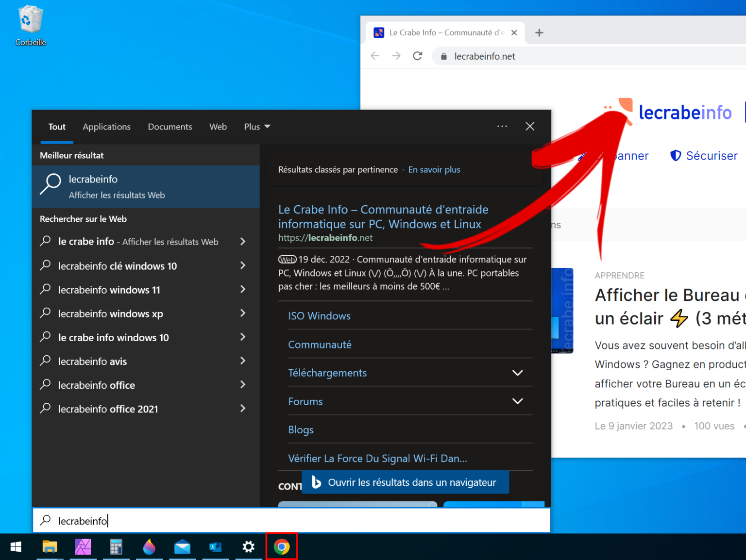Click the reload icon in Chrome
The width and height of the screenshot is (746, 560).
point(417,56)
